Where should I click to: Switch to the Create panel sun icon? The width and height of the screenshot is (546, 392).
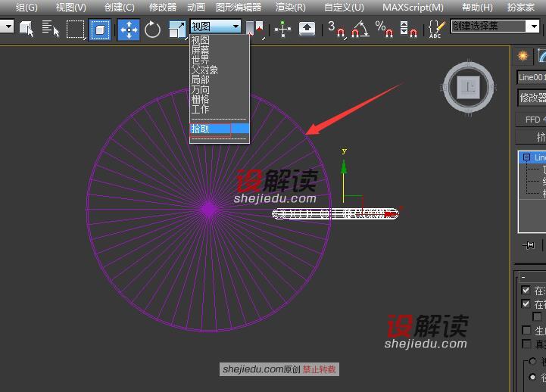pyautogui.click(x=523, y=56)
